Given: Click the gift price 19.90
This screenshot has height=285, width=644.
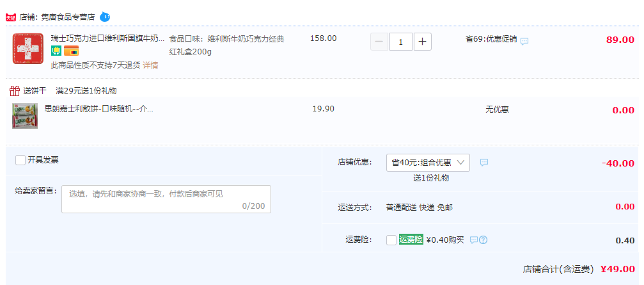Looking at the screenshot, I should (323, 109).
